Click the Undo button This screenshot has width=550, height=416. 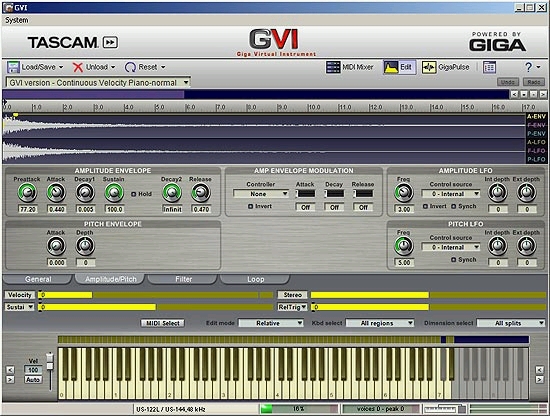pyautogui.click(x=508, y=82)
